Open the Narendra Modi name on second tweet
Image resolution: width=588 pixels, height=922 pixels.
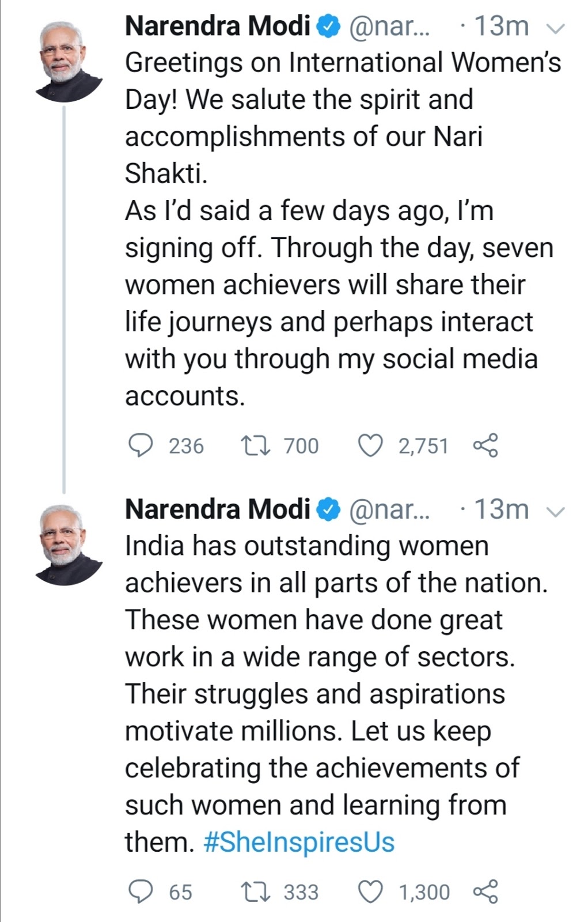(217, 509)
